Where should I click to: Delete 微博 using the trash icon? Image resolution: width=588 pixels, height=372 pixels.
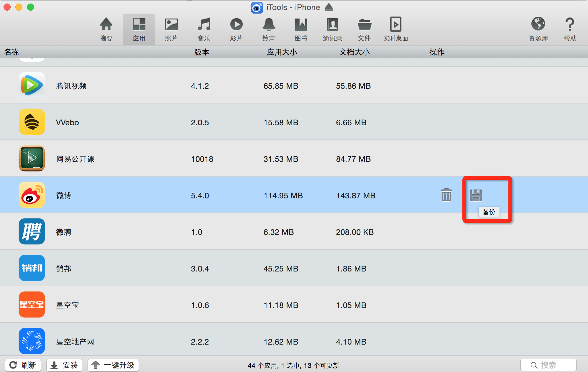(446, 195)
